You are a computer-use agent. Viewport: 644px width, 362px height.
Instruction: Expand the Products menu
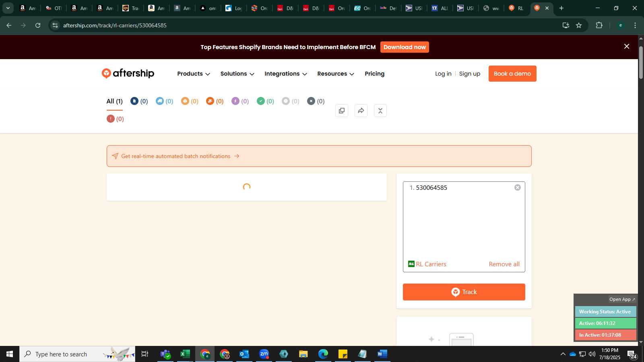pos(194,74)
